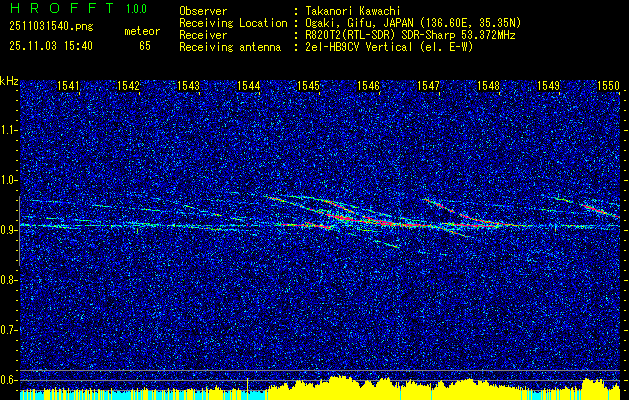Click the HROFFT title text
This screenshot has height=400, width=629.
(x=62, y=8)
